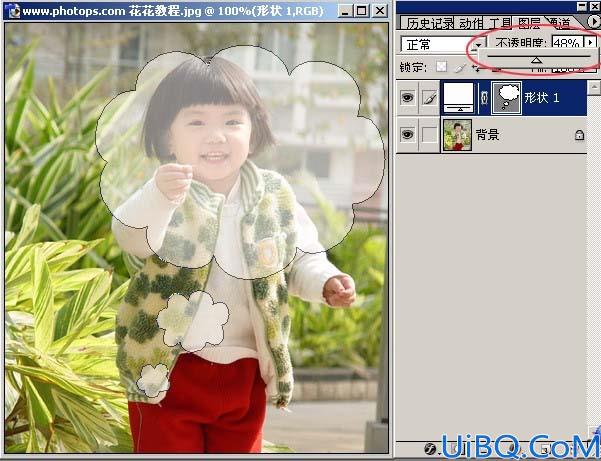This screenshot has width=601, height=461.
Task: Maximize the 花花教程.jpg document window
Action: (361, 11)
